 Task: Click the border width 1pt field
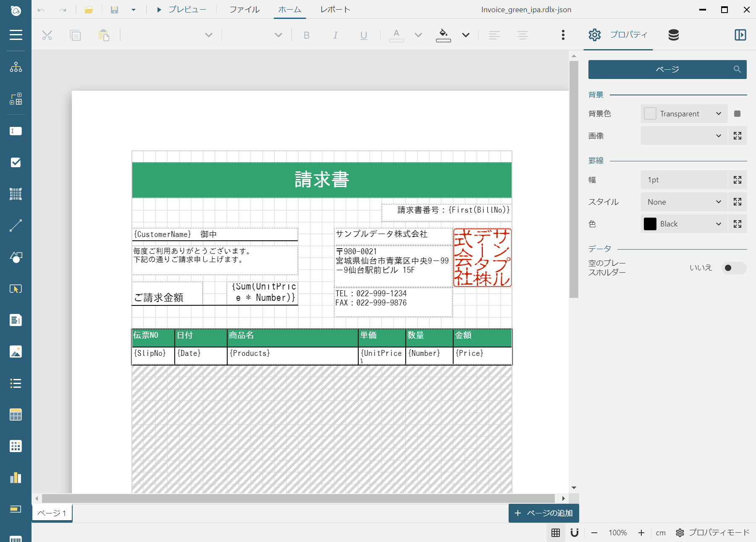684,180
